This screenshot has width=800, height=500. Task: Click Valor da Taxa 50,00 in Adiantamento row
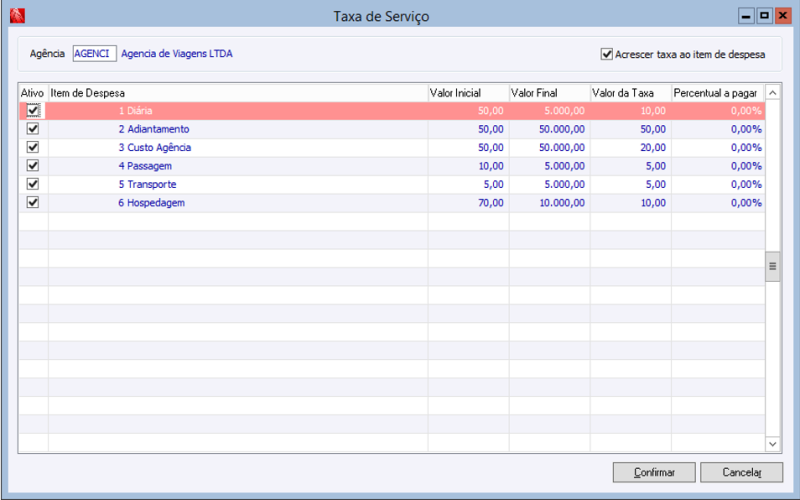tap(653, 129)
